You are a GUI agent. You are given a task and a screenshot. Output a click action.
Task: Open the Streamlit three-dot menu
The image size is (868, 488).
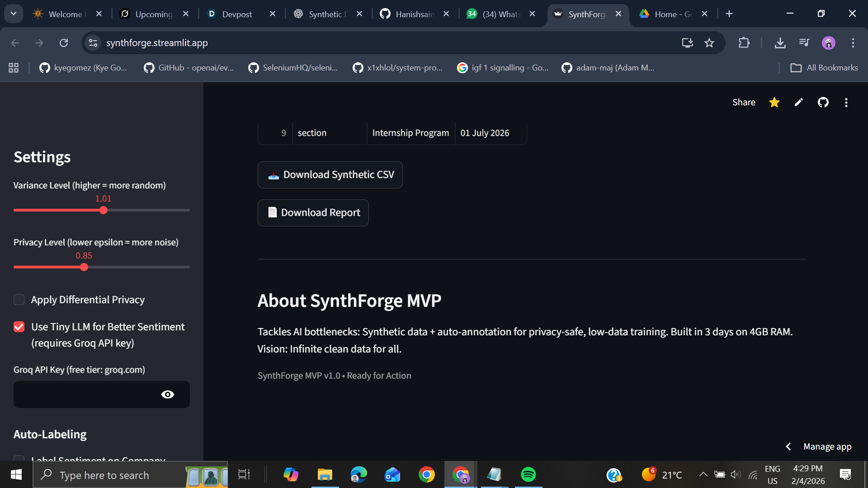pos(846,103)
